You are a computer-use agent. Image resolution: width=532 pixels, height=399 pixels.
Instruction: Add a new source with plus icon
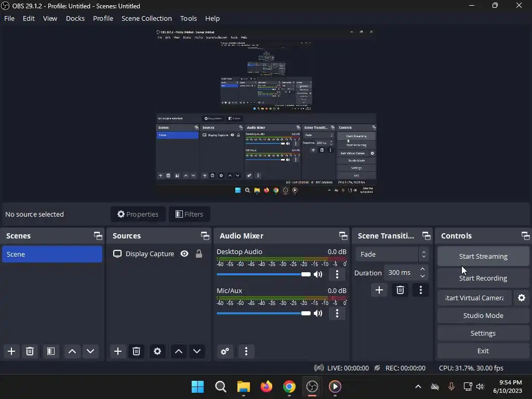tap(118, 351)
